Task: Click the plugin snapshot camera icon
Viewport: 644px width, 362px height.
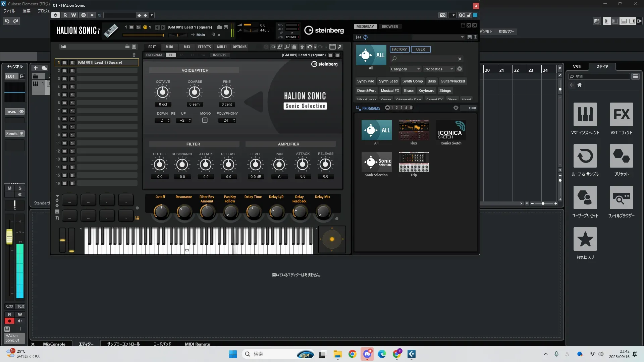Action: (x=443, y=15)
